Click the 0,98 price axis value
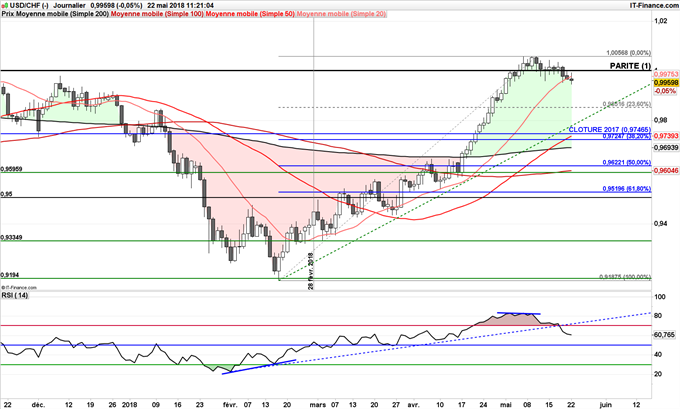 click(x=661, y=120)
